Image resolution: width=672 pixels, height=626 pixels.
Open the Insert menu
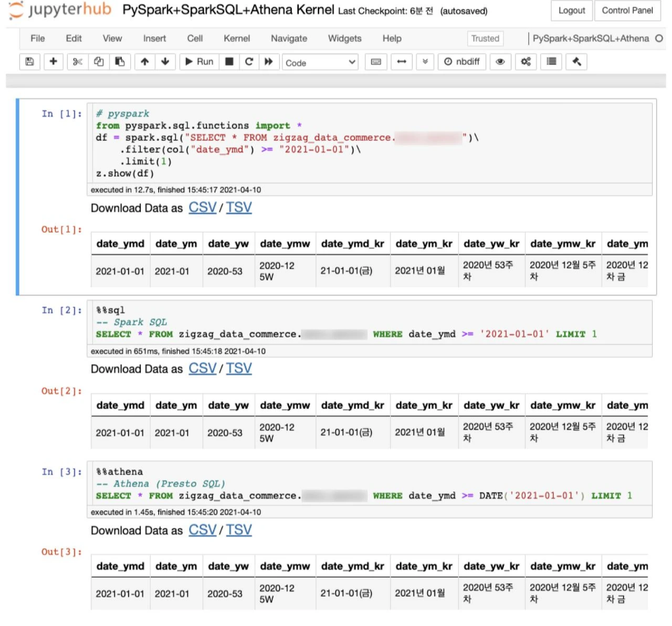point(154,38)
